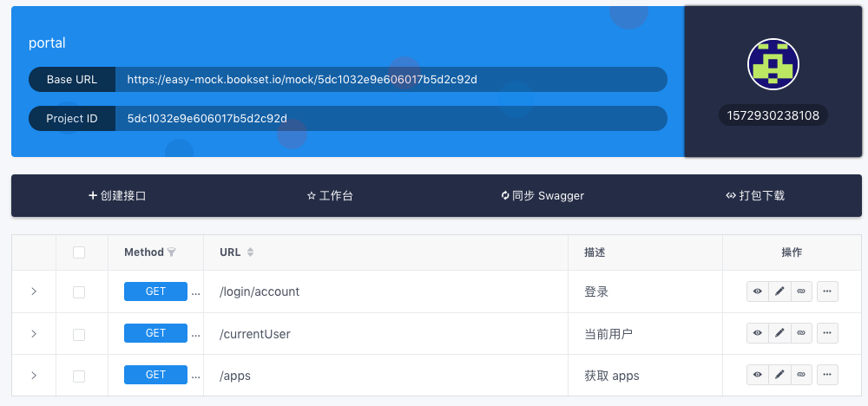The width and height of the screenshot is (868, 406).
Task: Filter by Method using funnel icon
Action: pos(172,252)
